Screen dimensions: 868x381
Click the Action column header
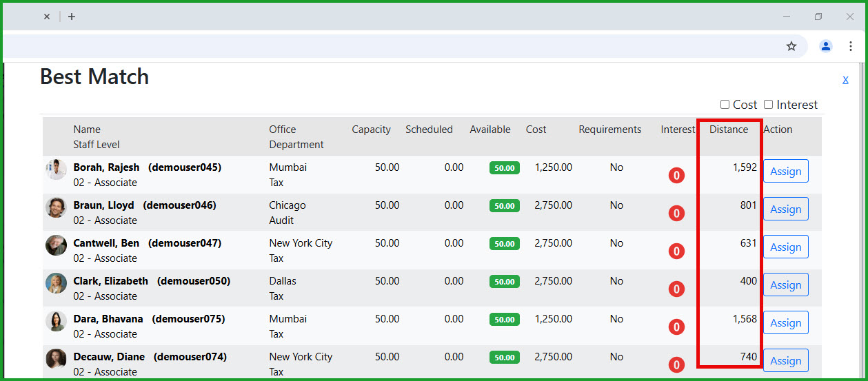coord(778,130)
